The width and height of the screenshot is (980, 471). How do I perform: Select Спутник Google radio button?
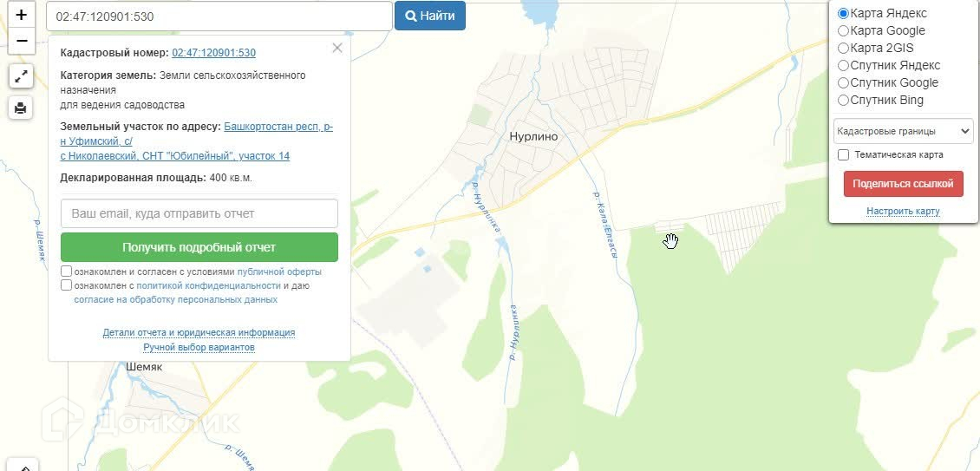click(843, 82)
